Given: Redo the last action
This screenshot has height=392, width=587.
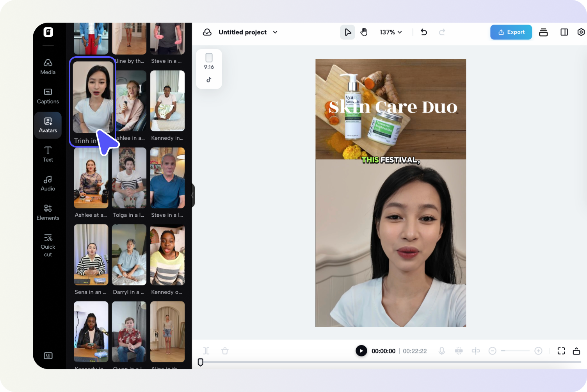Looking at the screenshot, I should point(442,32).
